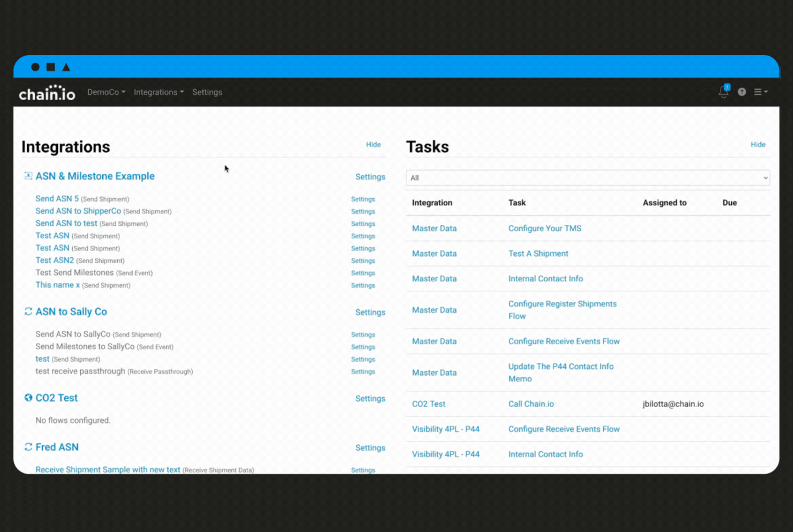Open Settings for CO2 Test integration
The image size is (793, 532).
click(x=370, y=399)
